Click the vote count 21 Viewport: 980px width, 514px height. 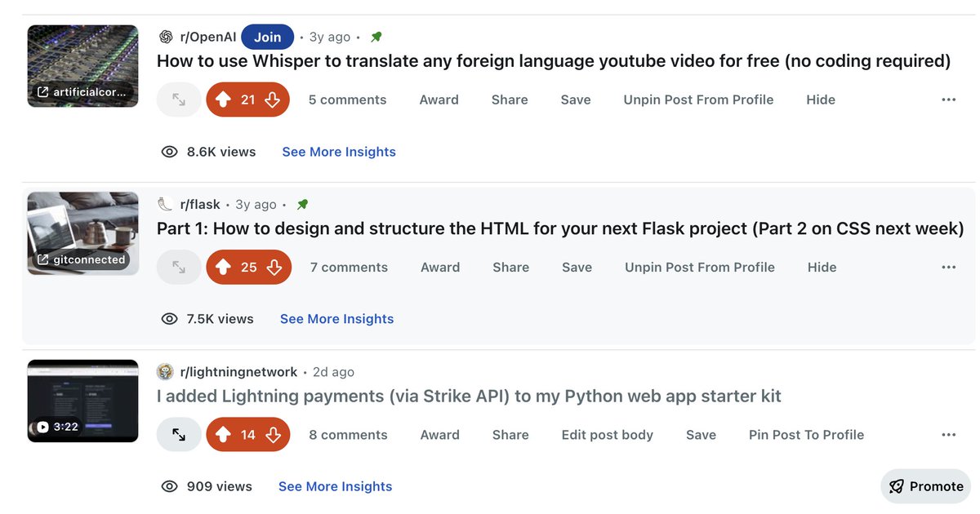coord(248,100)
